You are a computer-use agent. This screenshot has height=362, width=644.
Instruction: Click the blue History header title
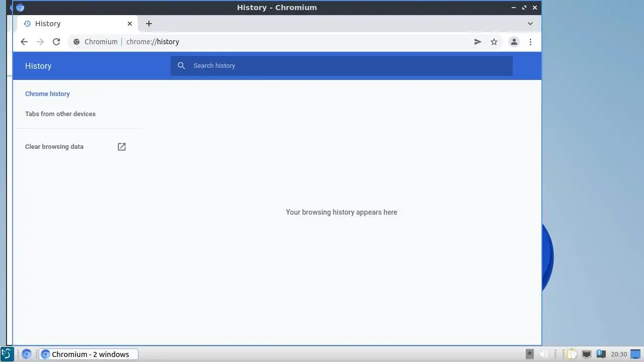pos(38,66)
